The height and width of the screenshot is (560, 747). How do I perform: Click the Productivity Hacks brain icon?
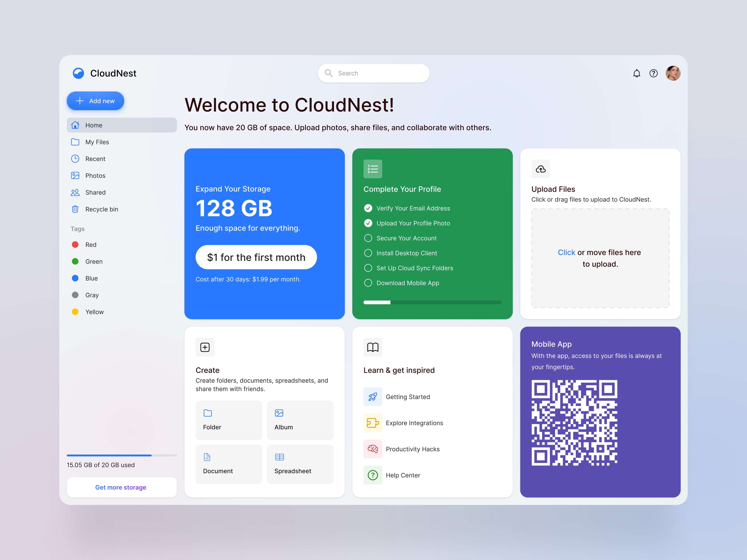point(373,449)
